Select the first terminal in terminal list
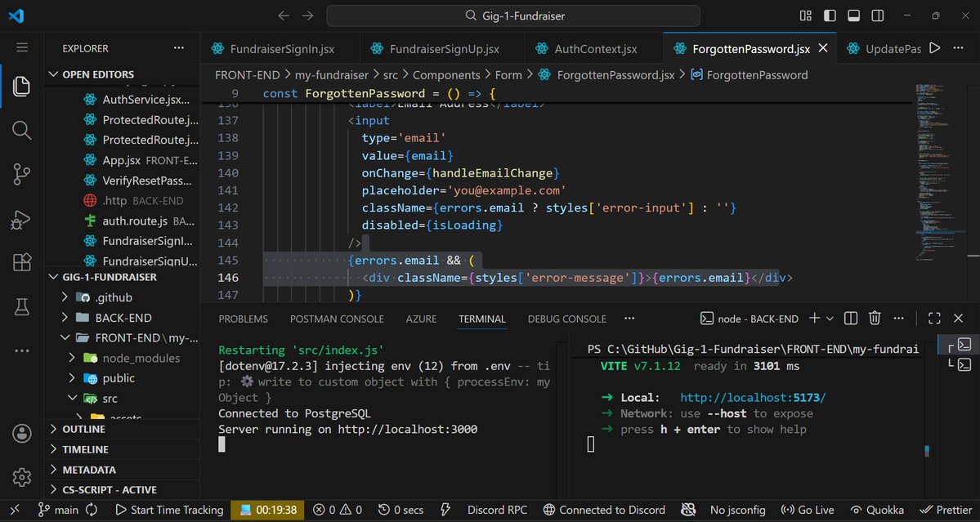This screenshot has height=522, width=980. (x=959, y=345)
